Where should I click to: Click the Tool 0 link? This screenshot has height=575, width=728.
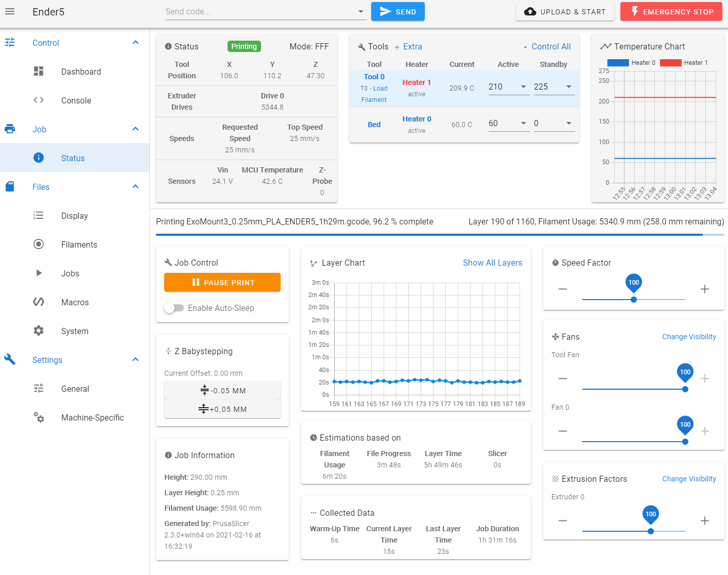(x=374, y=77)
